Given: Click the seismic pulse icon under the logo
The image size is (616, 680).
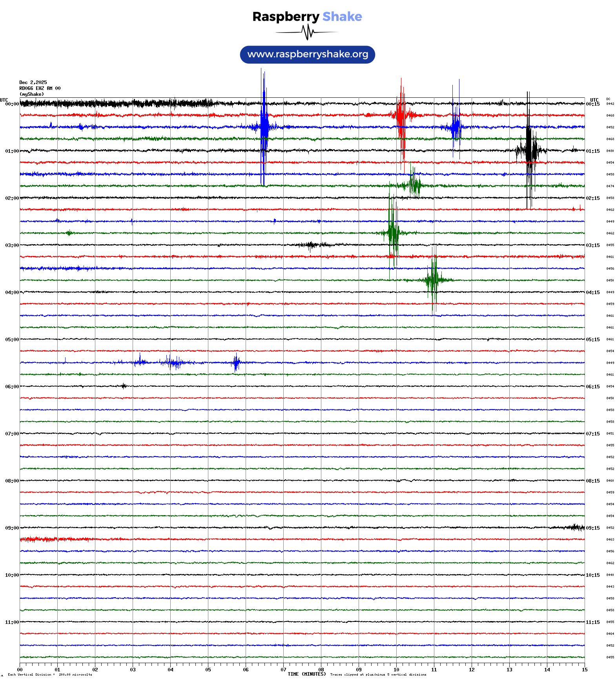Looking at the screenshot, I should (x=307, y=32).
